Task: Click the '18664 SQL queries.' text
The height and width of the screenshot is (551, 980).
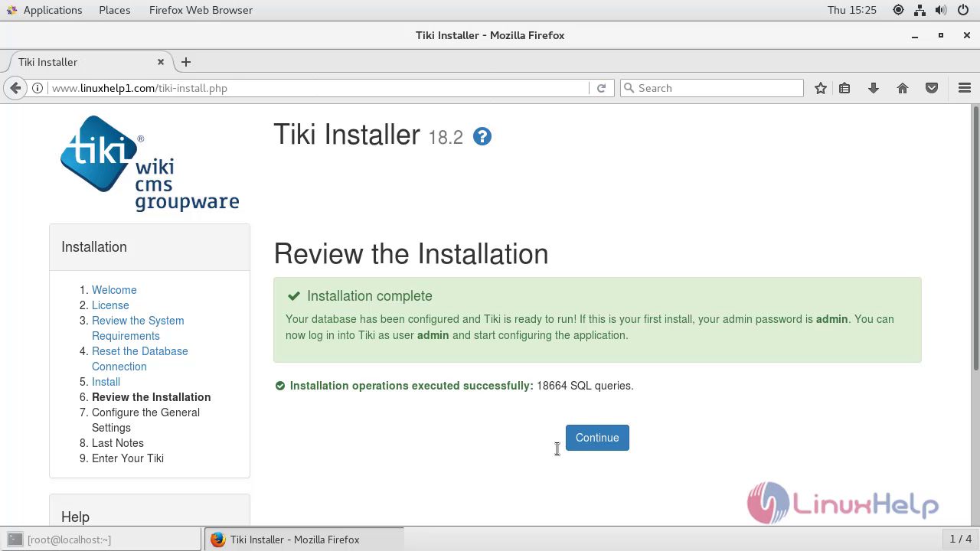Action: (x=585, y=386)
